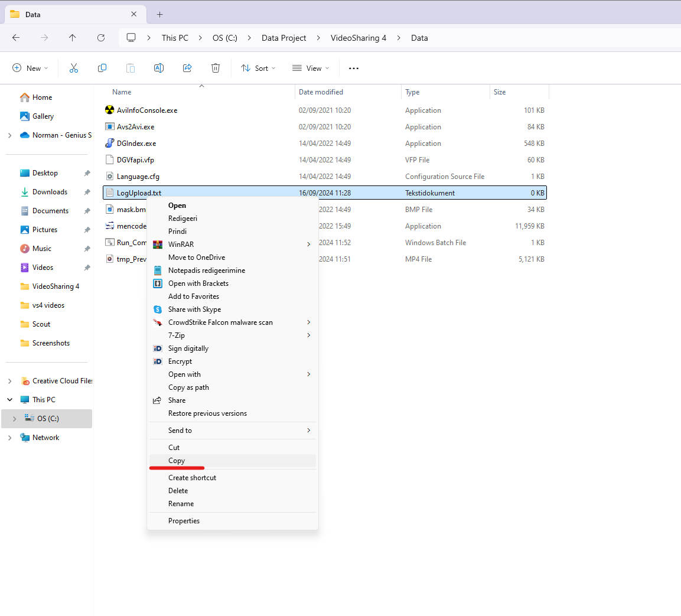Click the Share icon in toolbar
Screen dimensions: 681x616
(187, 68)
